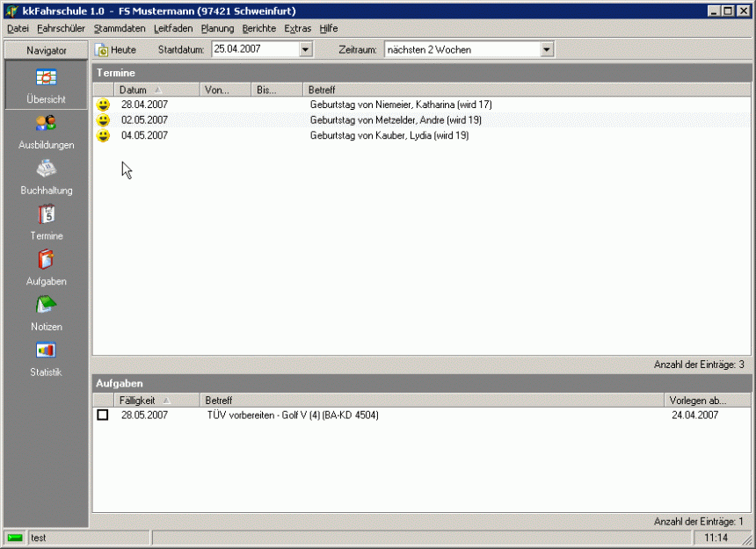Viewport: 756px width, 549px height.
Task: Click smiley icon for Kauber birthday
Action: click(103, 135)
